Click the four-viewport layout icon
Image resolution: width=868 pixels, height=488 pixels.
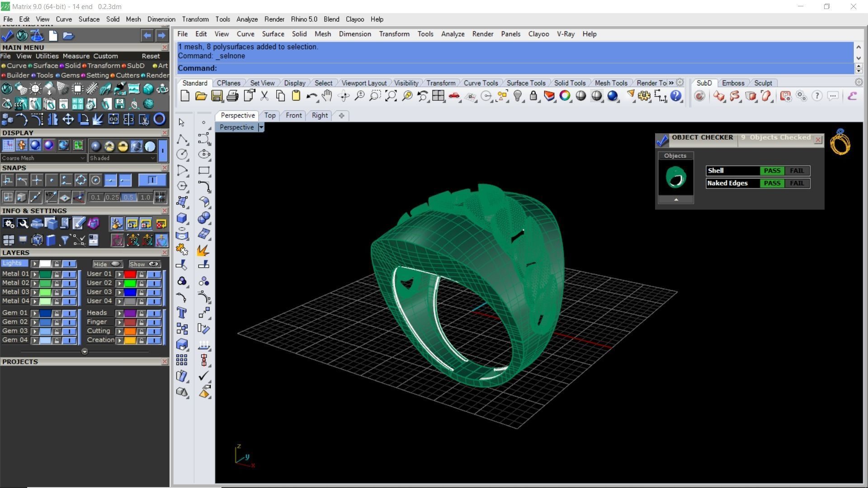tap(438, 96)
